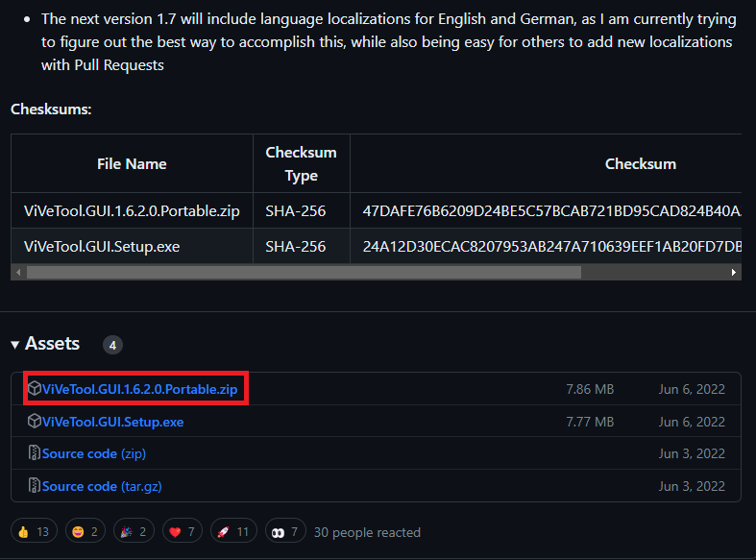Click the checksum table horizontal scrollbar thumb
Viewport: 756px width, 560px height.
(x=304, y=272)
